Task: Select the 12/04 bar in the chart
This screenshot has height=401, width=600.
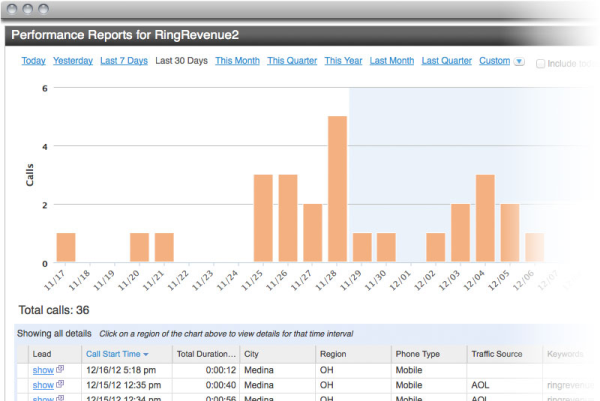Action: [485, 219]
